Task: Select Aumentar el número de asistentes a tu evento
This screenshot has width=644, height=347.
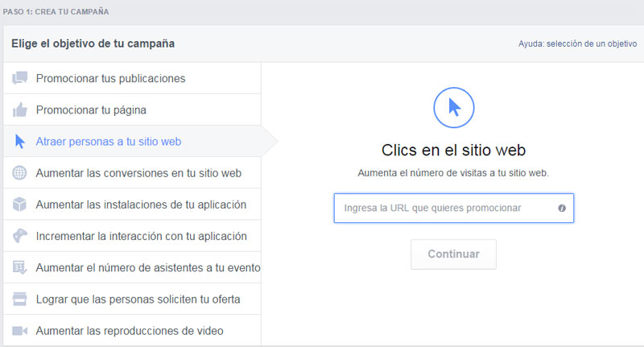Action: click(132, 267)
